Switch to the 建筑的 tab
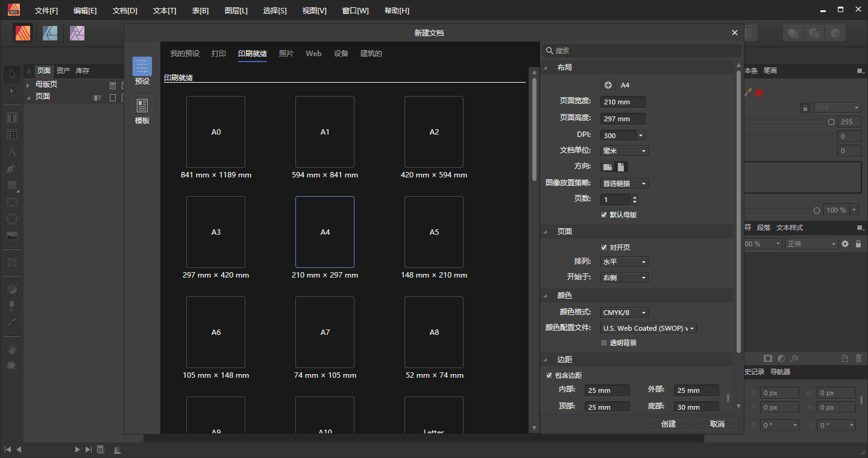Screen dimensions: 868x458 click(x=371, y=54)
